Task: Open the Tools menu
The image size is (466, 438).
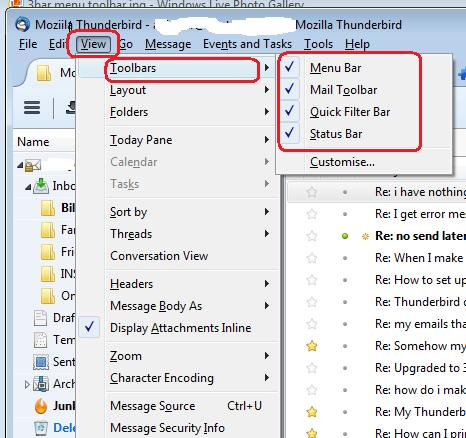Action: click(318, 44)
